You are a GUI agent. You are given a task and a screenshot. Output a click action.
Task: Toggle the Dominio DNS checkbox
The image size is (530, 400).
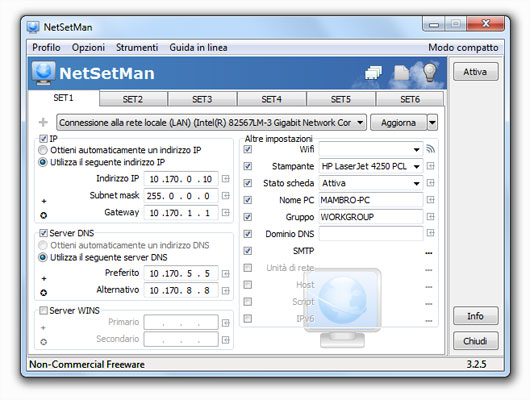point(248,234)
